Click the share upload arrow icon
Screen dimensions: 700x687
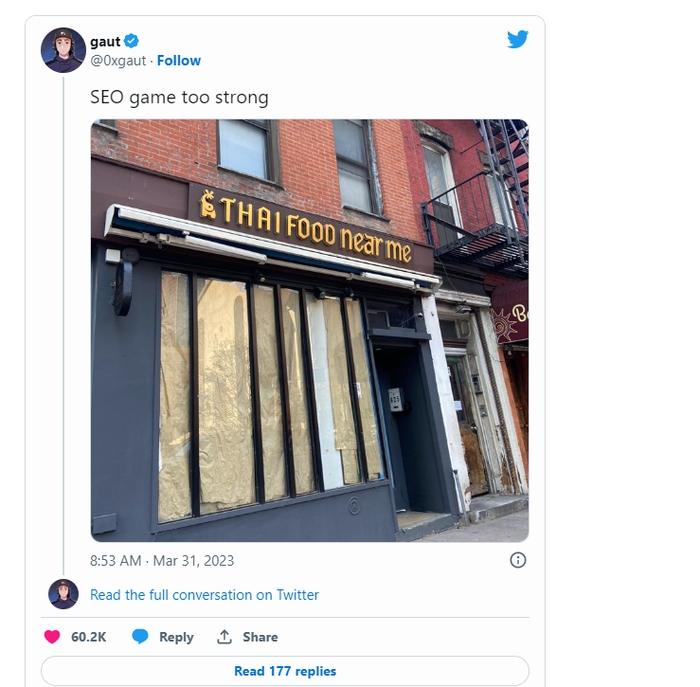[224, 637]
